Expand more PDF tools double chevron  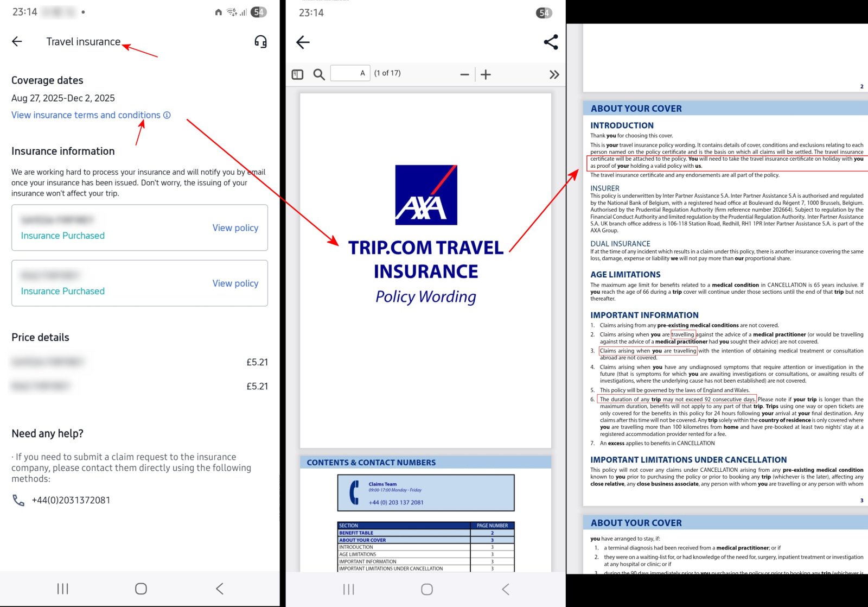pyautogui.click(x=553, y=74)
